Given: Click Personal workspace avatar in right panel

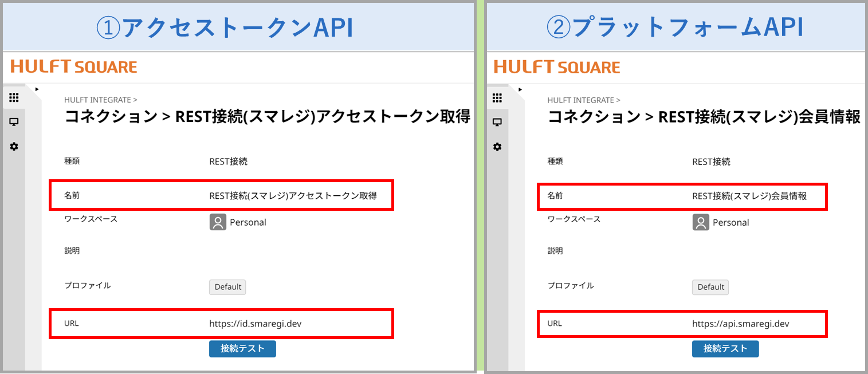Looking at the screenshot, I should (x=701, y=222).
